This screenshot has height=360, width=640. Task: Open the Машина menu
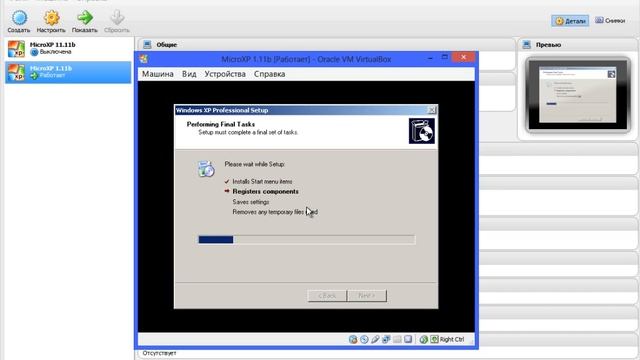pyautogui.click(x=158, y=74)
